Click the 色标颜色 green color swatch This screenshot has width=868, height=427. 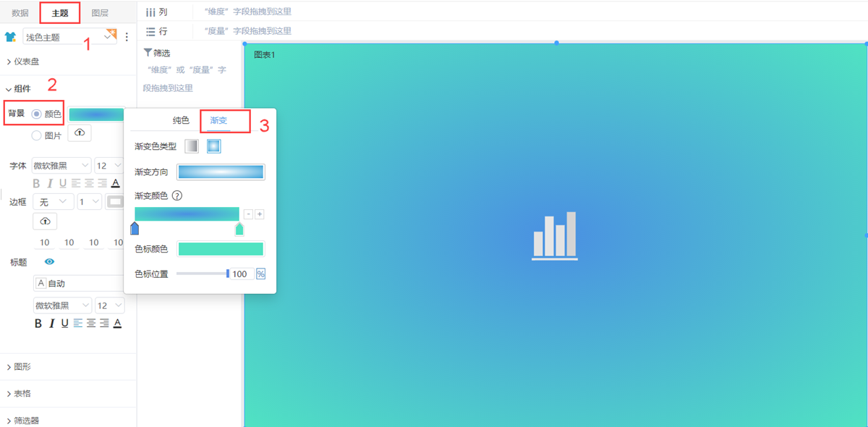pyautogui.click(x=221, y=249)
